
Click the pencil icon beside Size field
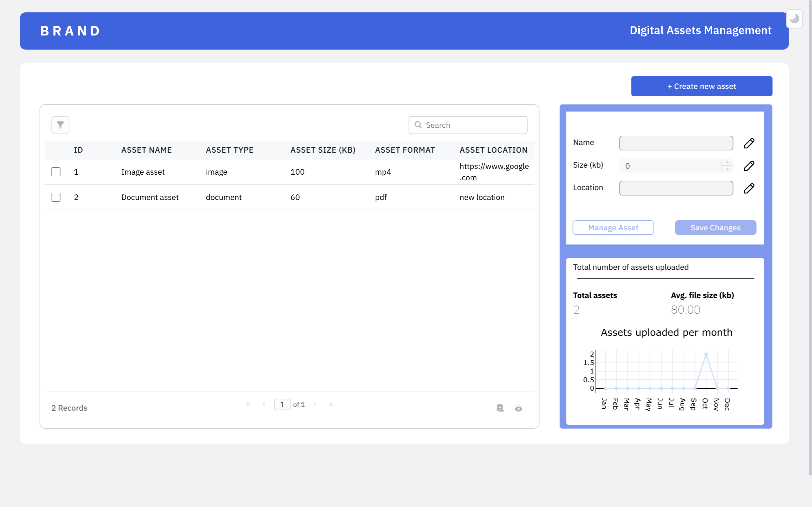(749, 166)
